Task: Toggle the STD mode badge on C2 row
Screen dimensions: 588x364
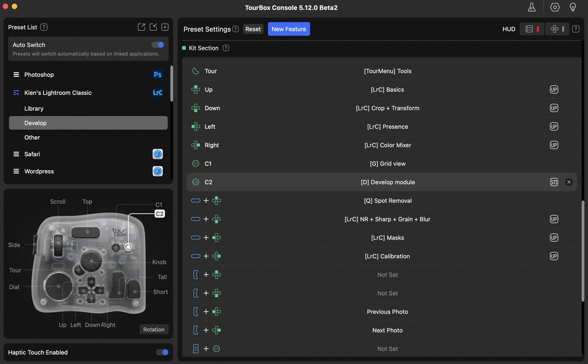Action: [x=554, y=182]
